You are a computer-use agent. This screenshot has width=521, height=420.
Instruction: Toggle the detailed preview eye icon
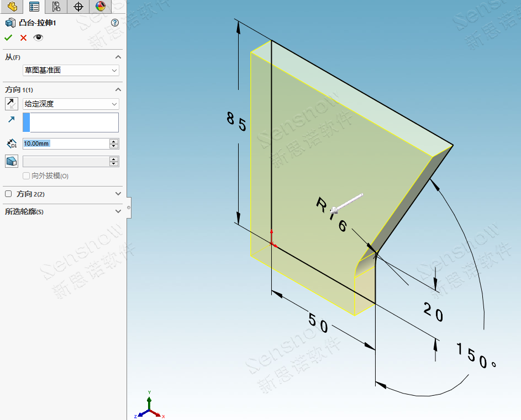[x=38, y=38]
